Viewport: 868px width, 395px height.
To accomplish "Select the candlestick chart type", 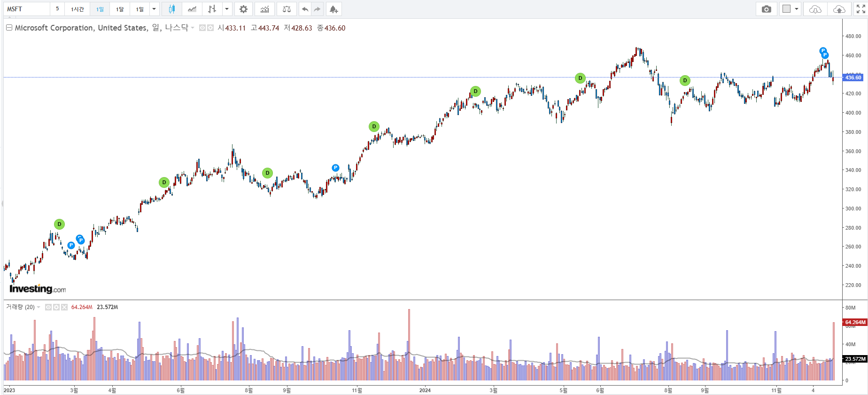I will tap(172, 9).
